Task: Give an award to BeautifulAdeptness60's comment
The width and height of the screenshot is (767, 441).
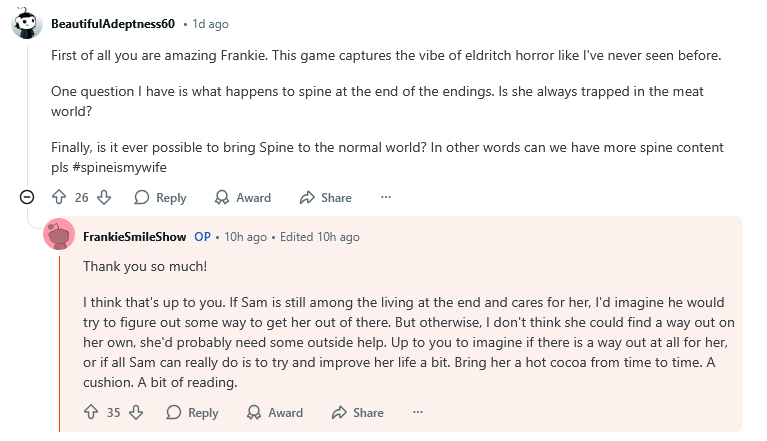Action: point(243,198)
